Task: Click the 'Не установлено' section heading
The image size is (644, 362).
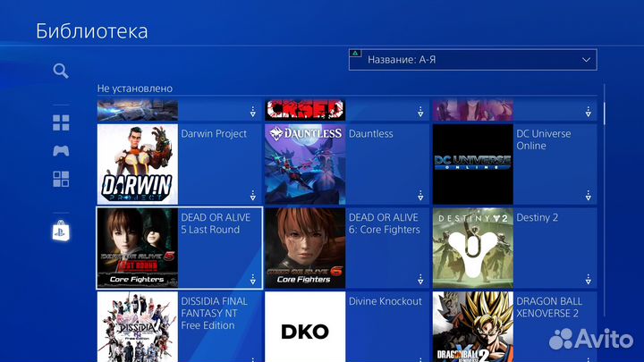Action: [135, 88]
